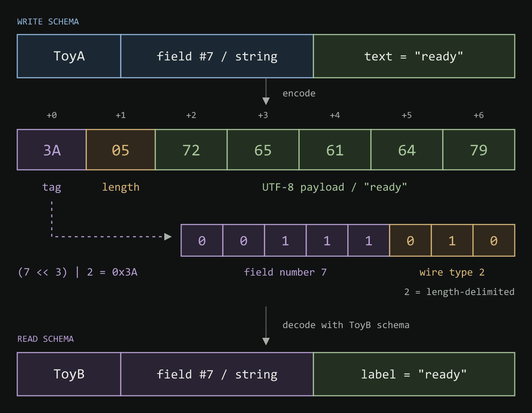Select the "field number 7" caption
Viewport: 532px width, 413px height.
[x=285, y=272]
